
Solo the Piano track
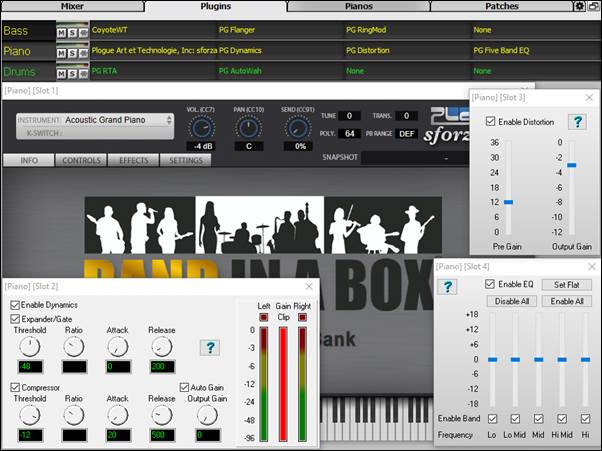point(72,53)
